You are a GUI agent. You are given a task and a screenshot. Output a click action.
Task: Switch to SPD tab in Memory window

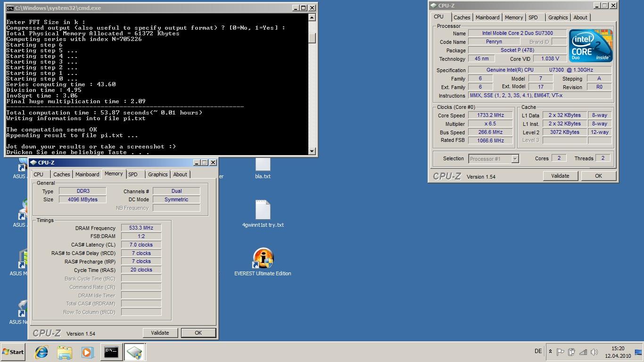pyautogui.click(x=133, y=174)
